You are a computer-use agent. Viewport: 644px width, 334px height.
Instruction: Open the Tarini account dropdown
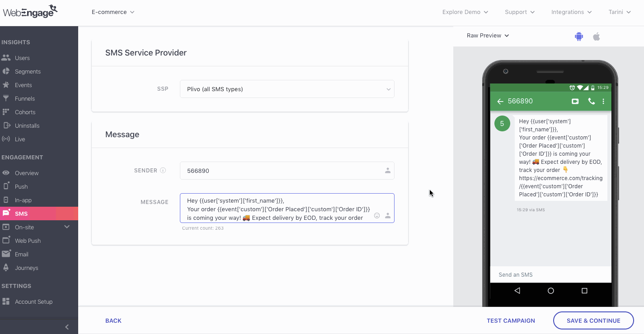tap(620, 12)
